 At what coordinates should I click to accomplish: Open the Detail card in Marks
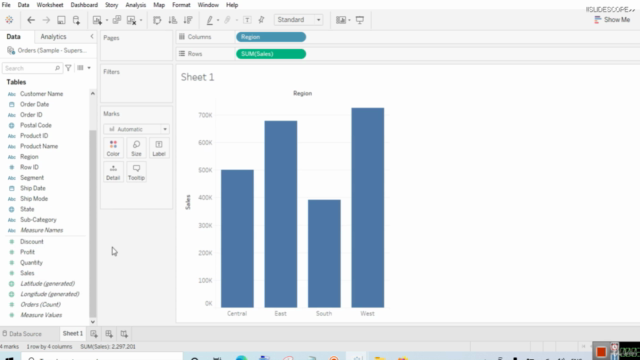(113, 172)
